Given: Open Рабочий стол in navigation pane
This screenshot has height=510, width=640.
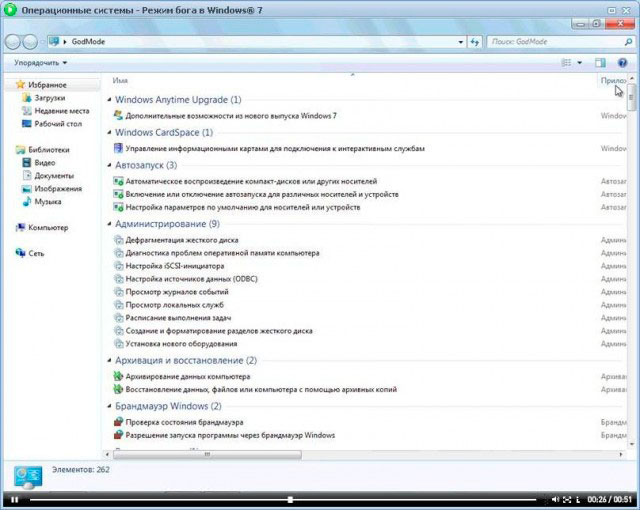Looking at the screenshot, I should tap(58, 124).
